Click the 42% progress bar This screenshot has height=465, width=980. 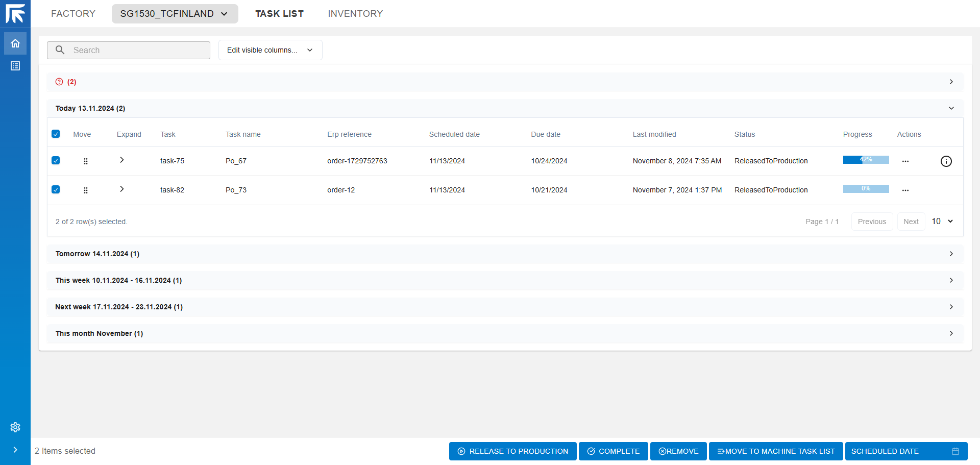pos(866,160)
